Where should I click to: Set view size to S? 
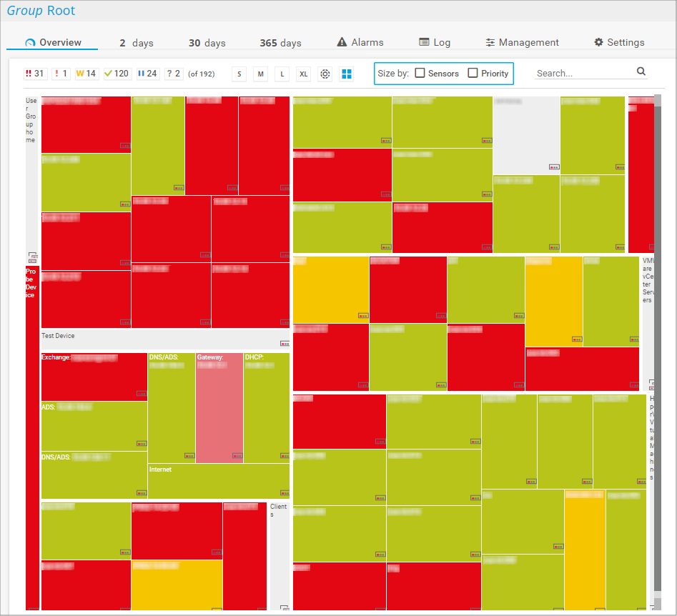point(239,74)
